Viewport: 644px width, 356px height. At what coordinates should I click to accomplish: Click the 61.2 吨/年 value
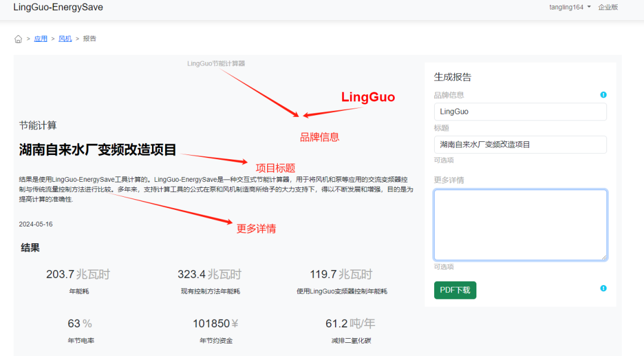tap(351, 324)
